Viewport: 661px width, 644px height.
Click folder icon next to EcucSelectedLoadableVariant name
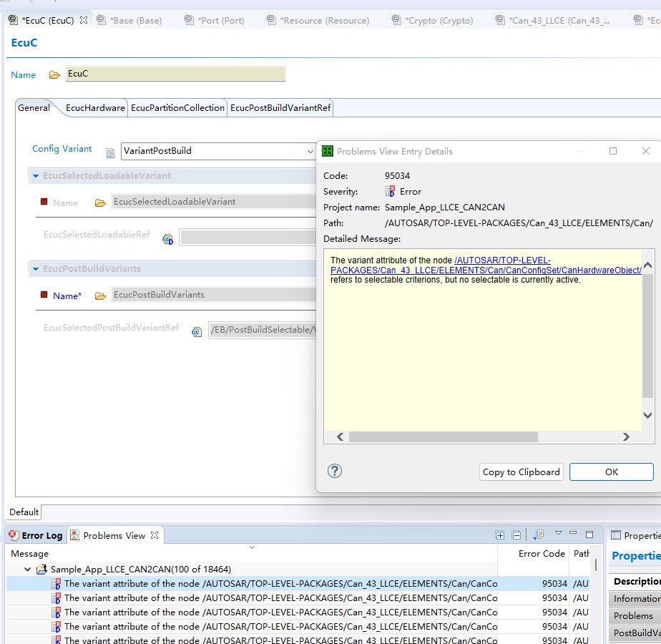[100, 203]
